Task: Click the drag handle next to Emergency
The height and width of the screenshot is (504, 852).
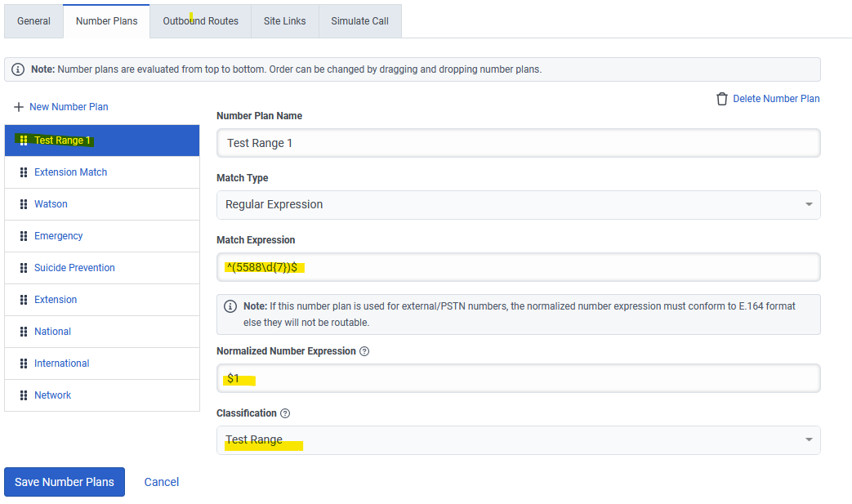Action: coord(22,235)
